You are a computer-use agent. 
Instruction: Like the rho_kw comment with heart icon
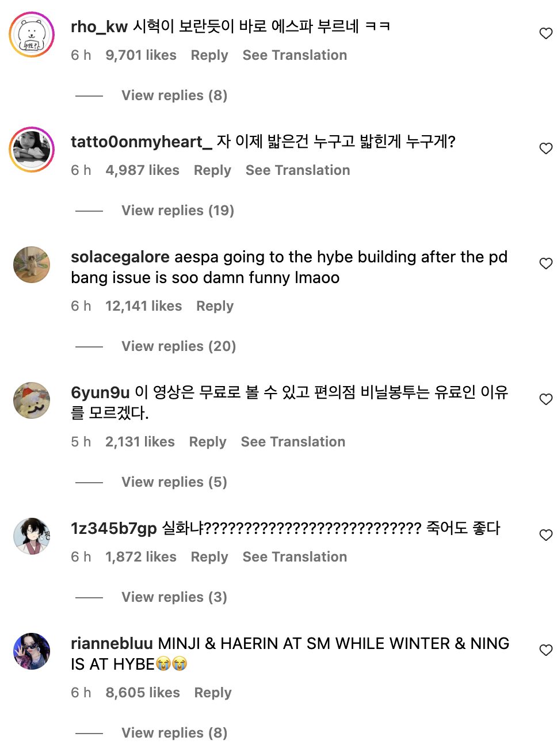coord(545,34)
